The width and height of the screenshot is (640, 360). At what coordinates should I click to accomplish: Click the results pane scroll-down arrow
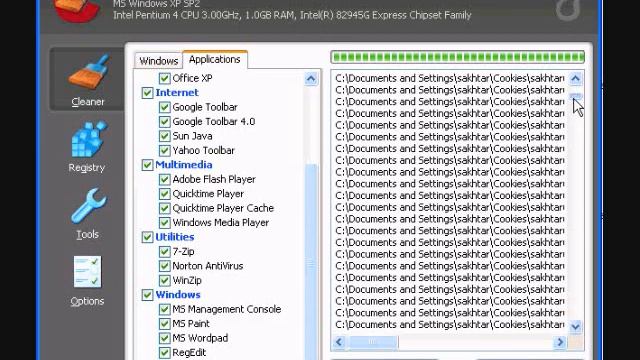[x=576, y=327]
